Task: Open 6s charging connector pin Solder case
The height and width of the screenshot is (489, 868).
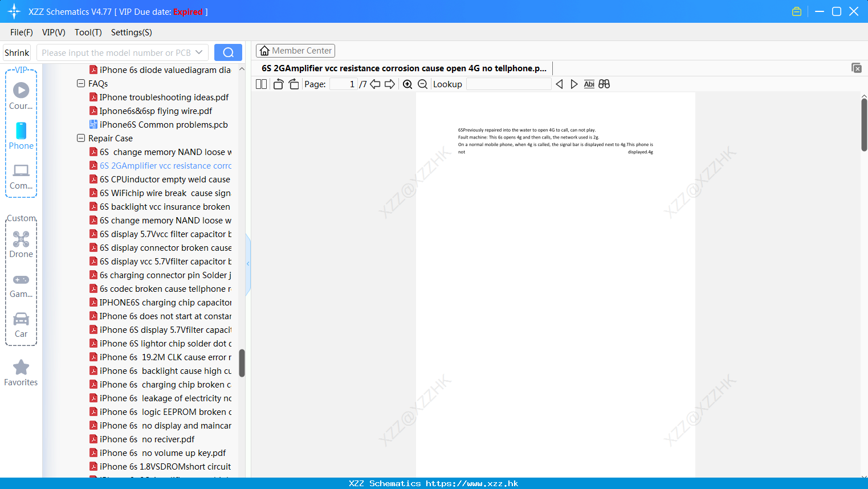Action: coord(161,275)
